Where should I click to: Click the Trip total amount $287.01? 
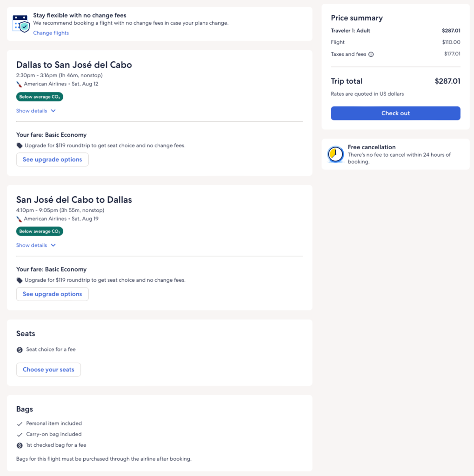447,81
